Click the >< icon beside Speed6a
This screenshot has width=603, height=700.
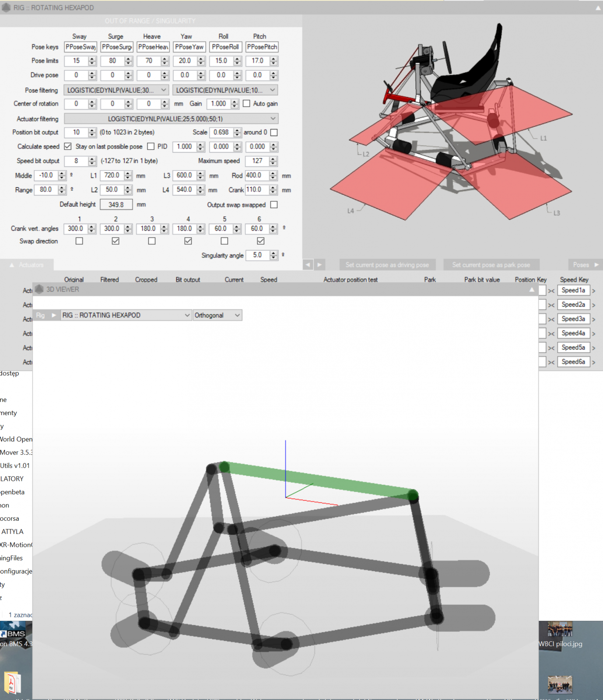551,362
